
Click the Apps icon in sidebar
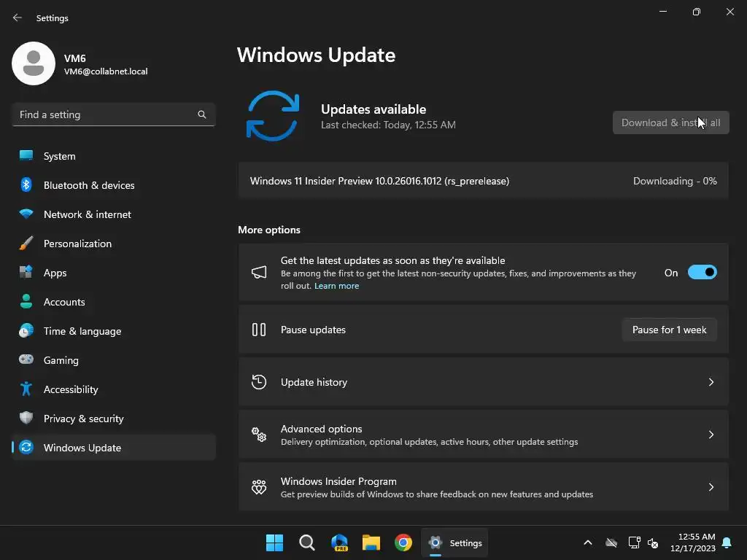tap(26, 272)
